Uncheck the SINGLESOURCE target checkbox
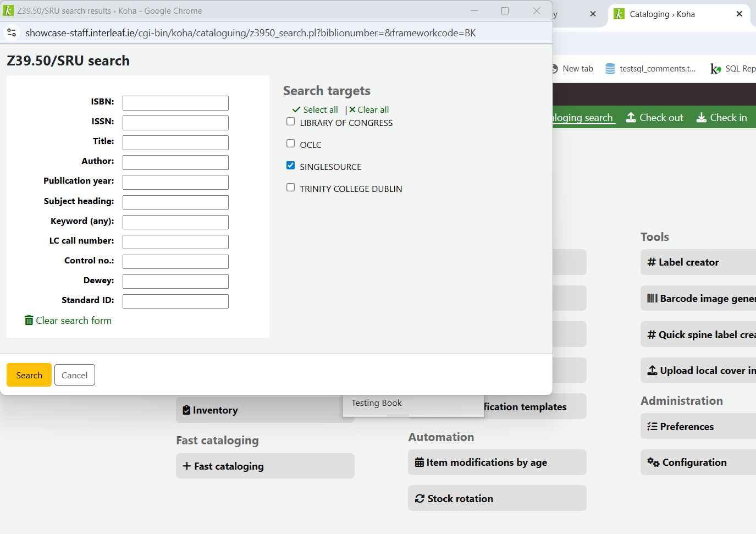 click(290, 166)
